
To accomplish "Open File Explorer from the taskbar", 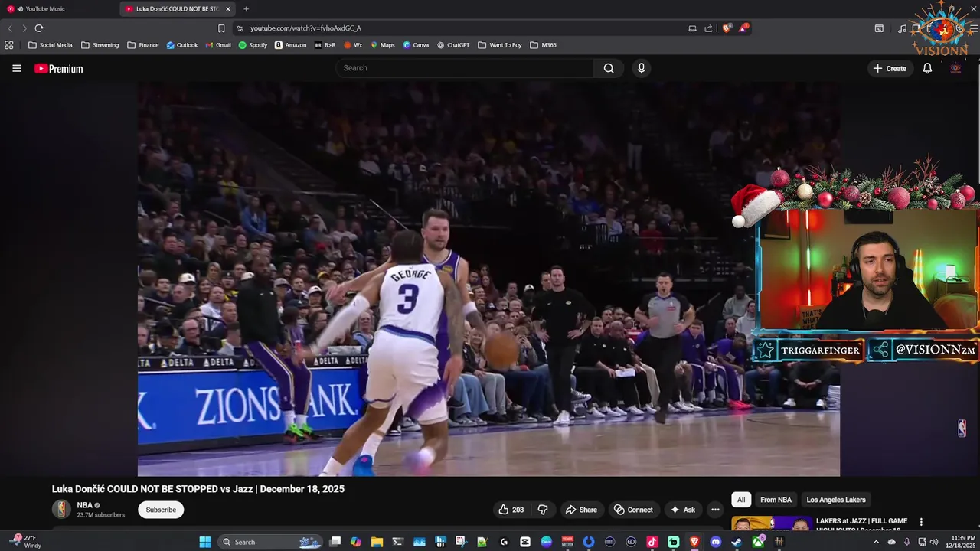I will 377,542.
